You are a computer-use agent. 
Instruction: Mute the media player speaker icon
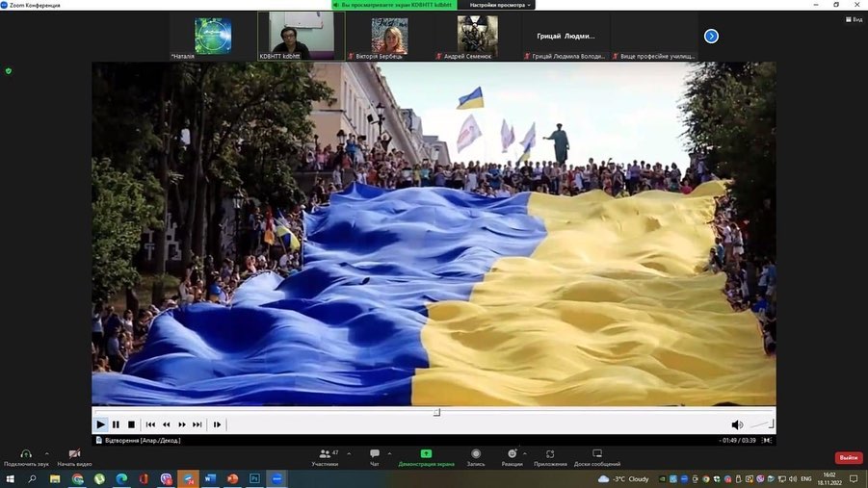click(x=737, y=424)
